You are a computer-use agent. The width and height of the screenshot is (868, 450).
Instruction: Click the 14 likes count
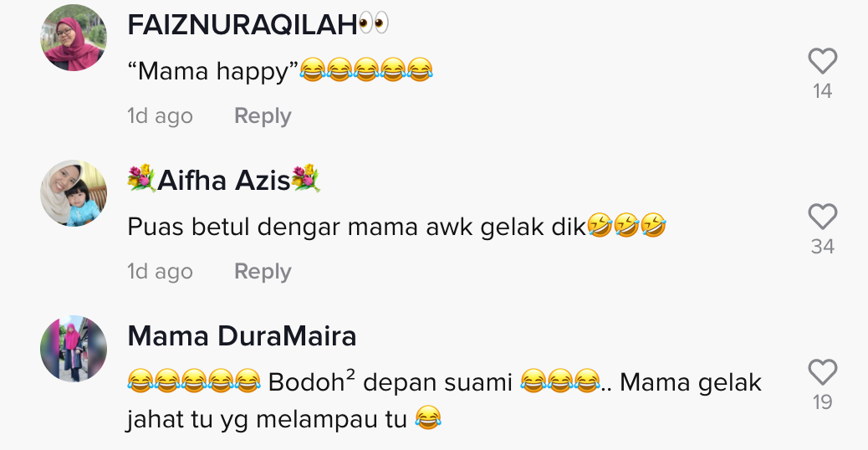pos(823,91)
